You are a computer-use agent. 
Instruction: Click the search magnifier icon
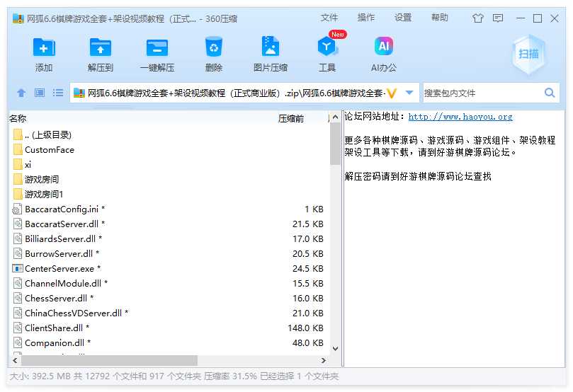[549, 93]
